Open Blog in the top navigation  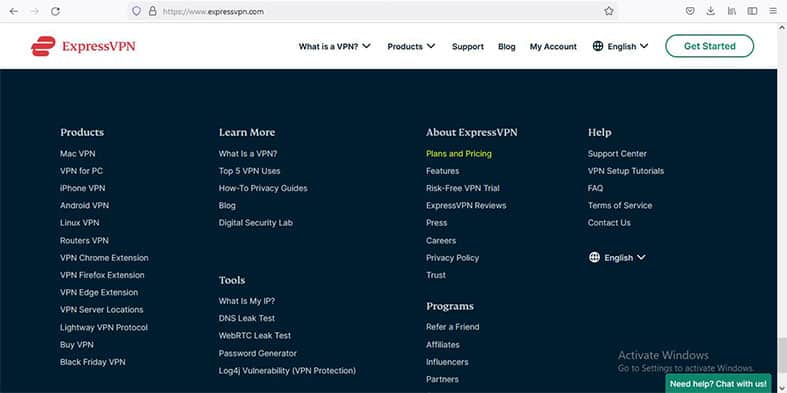pos(506,46)
